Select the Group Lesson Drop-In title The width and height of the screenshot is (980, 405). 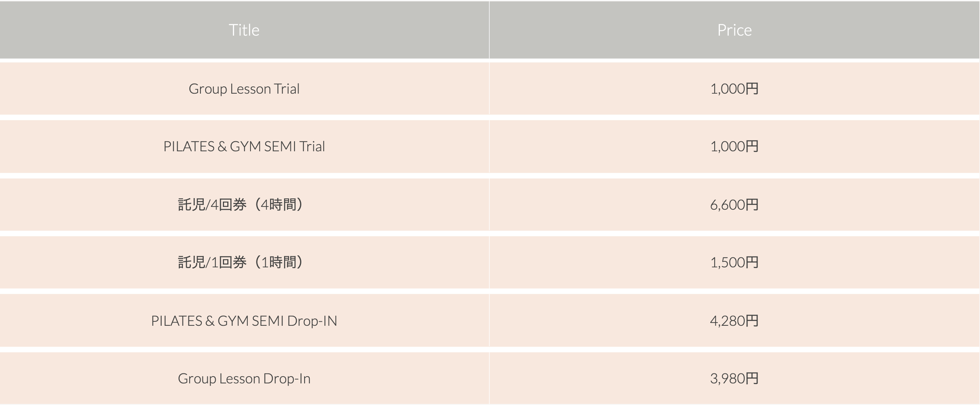(244, 378)
